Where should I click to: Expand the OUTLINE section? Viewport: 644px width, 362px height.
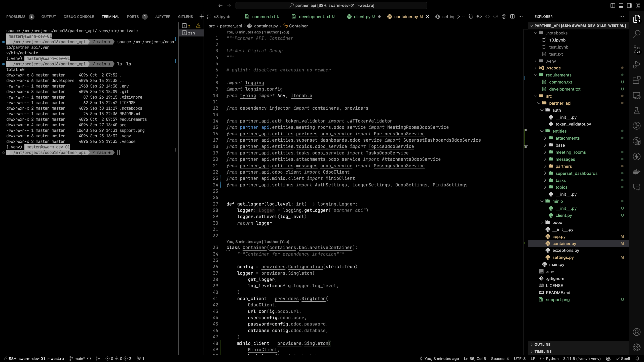click(542, 344)
